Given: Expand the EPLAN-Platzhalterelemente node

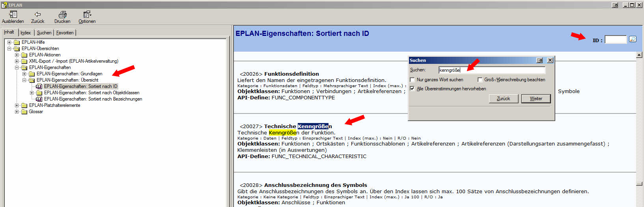Looking at the screenshot, I should (x=17, y=105).
